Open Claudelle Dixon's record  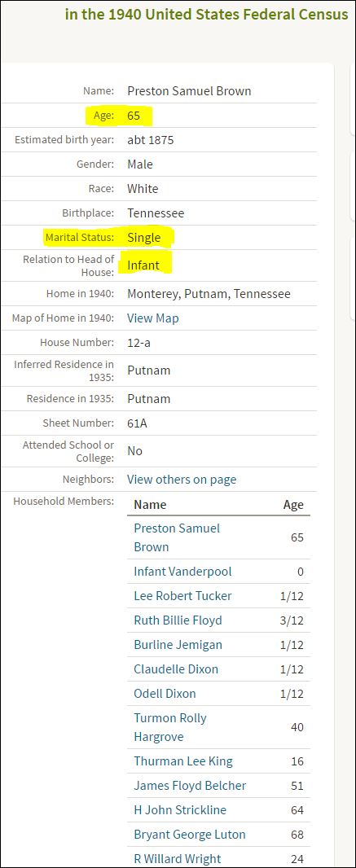click(176, 669)
